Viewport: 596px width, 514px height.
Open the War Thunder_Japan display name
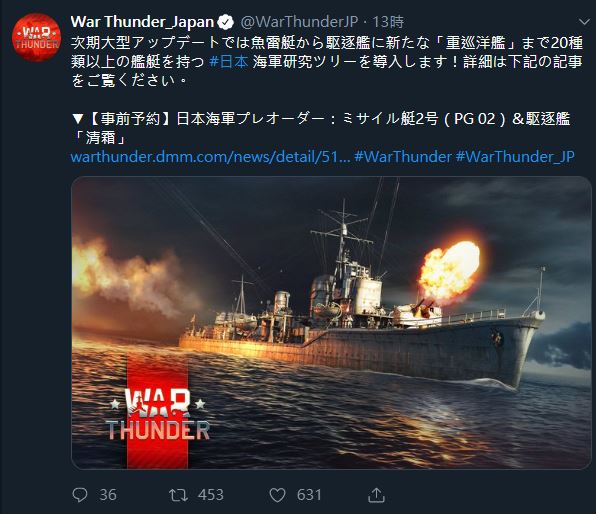(143, 22)
